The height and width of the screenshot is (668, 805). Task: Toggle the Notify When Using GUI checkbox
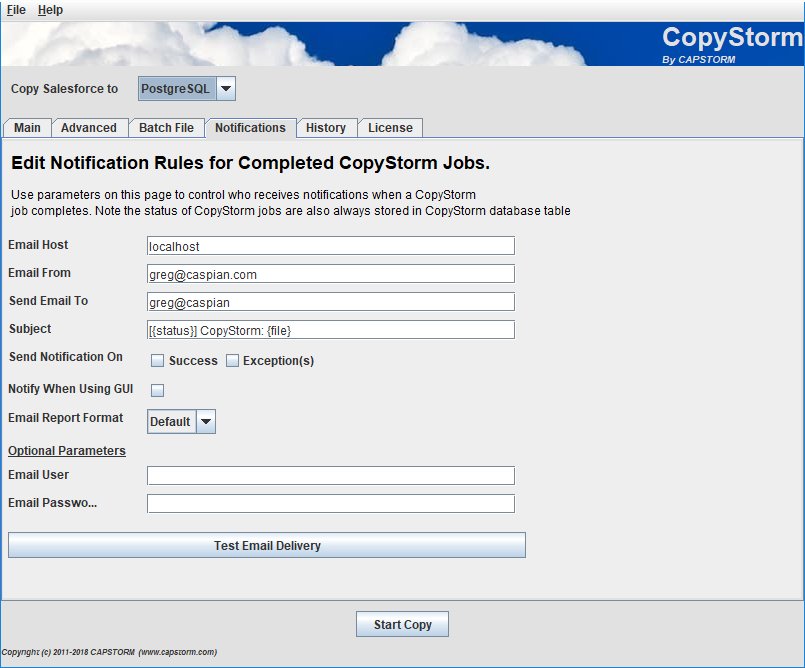coord(158,390)
